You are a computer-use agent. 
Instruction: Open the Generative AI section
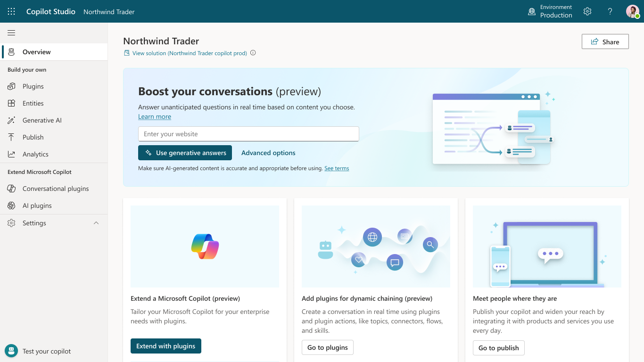coord(41,120)
